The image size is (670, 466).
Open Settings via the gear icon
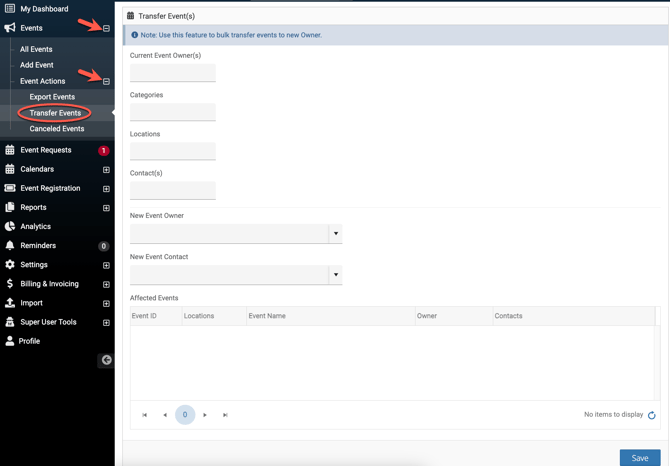point(10,265)
